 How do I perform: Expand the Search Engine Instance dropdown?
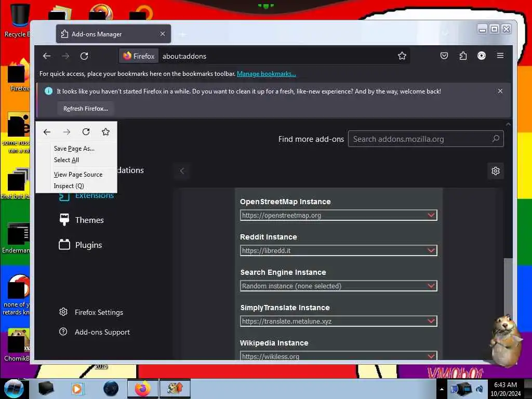tap(338, 286)
